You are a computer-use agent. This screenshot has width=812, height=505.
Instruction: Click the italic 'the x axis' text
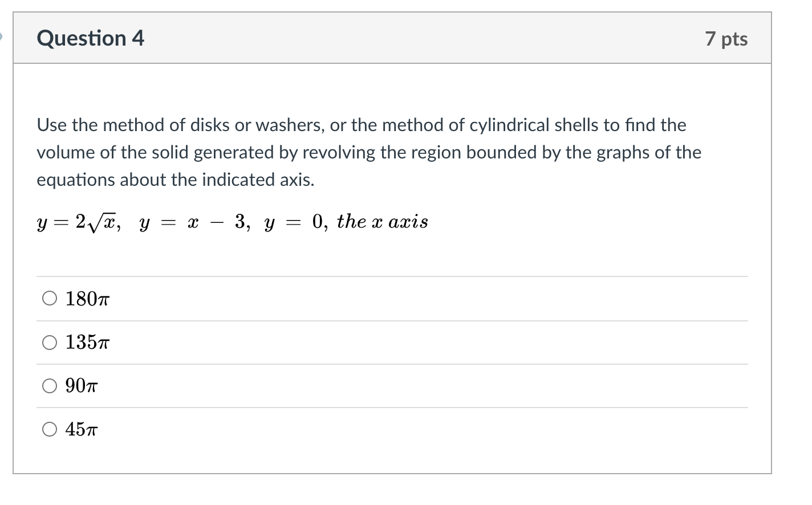(382, 222)
